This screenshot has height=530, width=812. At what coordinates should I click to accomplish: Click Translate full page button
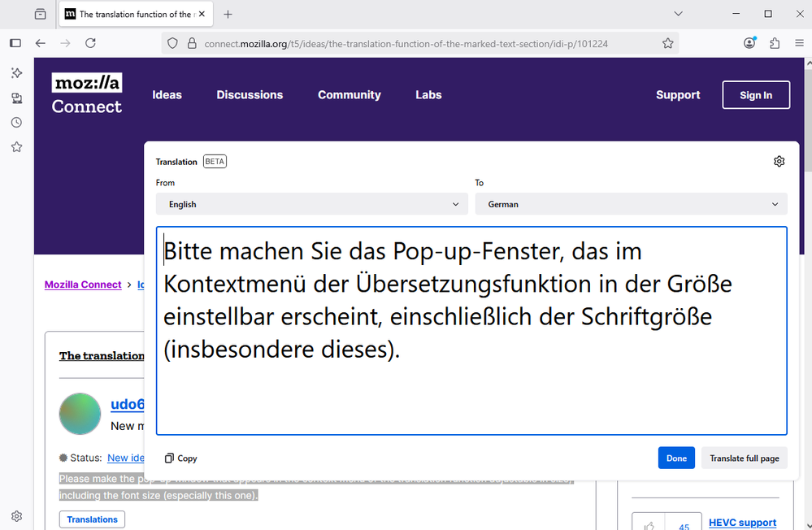(744, 458)
